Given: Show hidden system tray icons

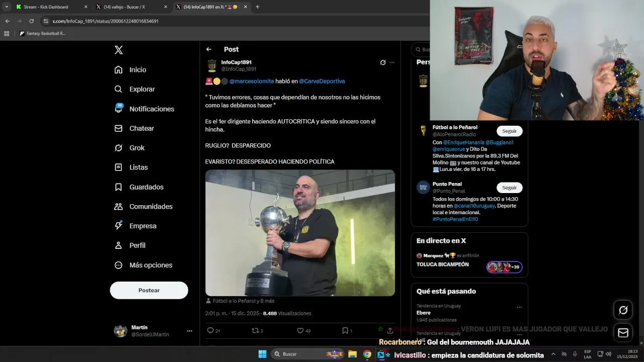Looking at the screenshot, I should (553, 354).
